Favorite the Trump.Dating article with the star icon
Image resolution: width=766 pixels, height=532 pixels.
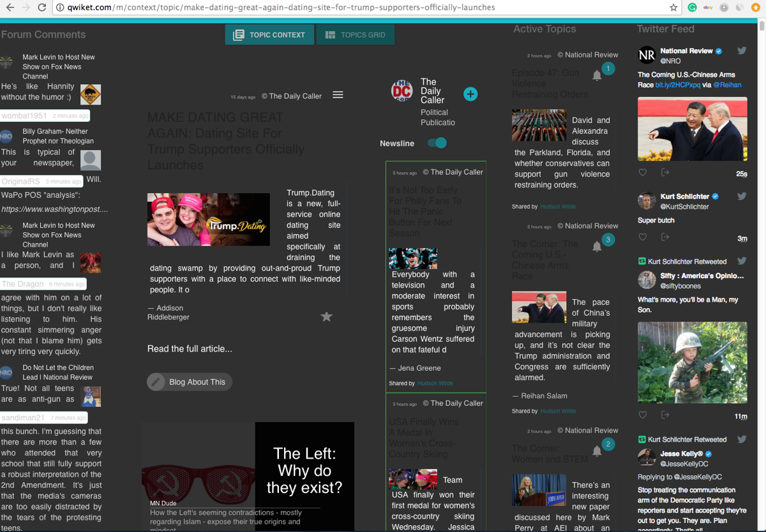click(326, 316)
